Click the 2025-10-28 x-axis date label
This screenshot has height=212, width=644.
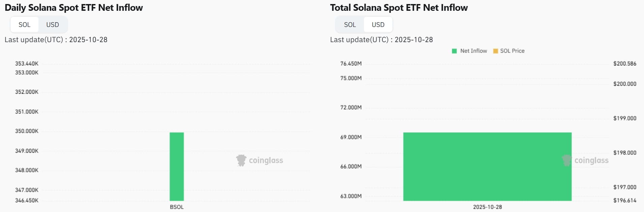(x=487, y=207)
